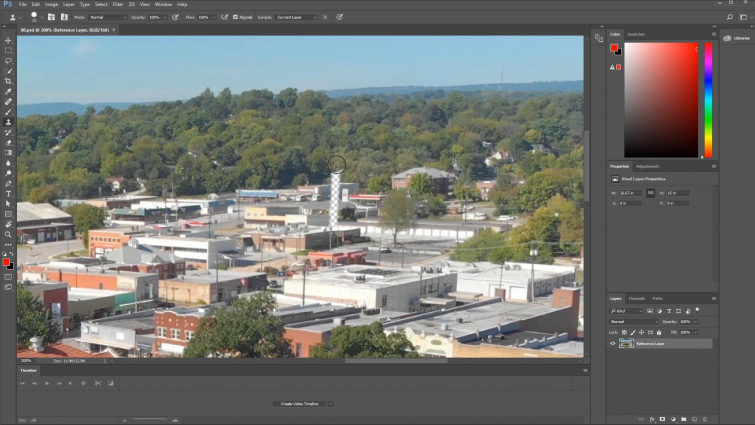Select the Crop tool
Image resolution: width=755 pixels, height=425 pixels.
8,81
